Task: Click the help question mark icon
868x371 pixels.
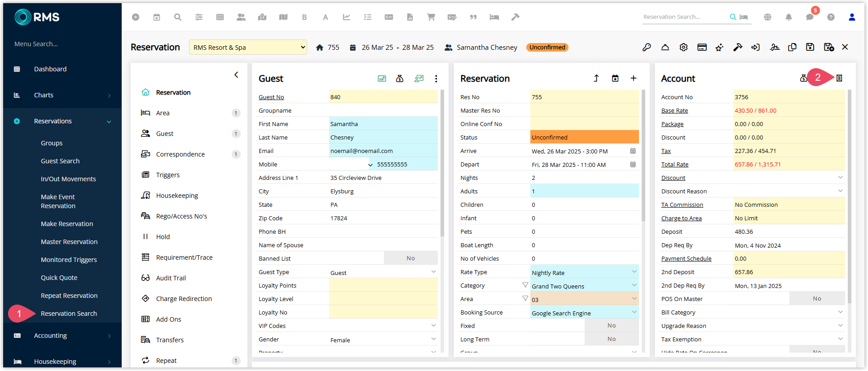Action: pos(831,17)
